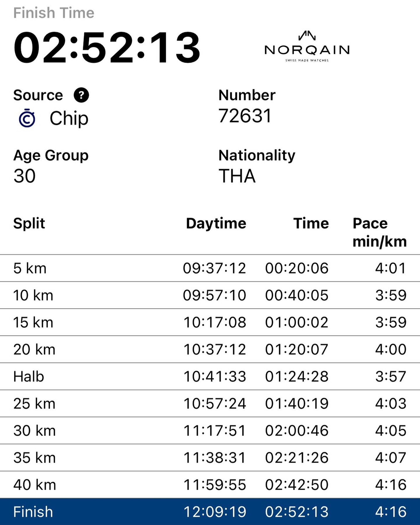420x525 pixels.
Task: Click the 35 km pace value 4:07
Action: coord(391,458)
